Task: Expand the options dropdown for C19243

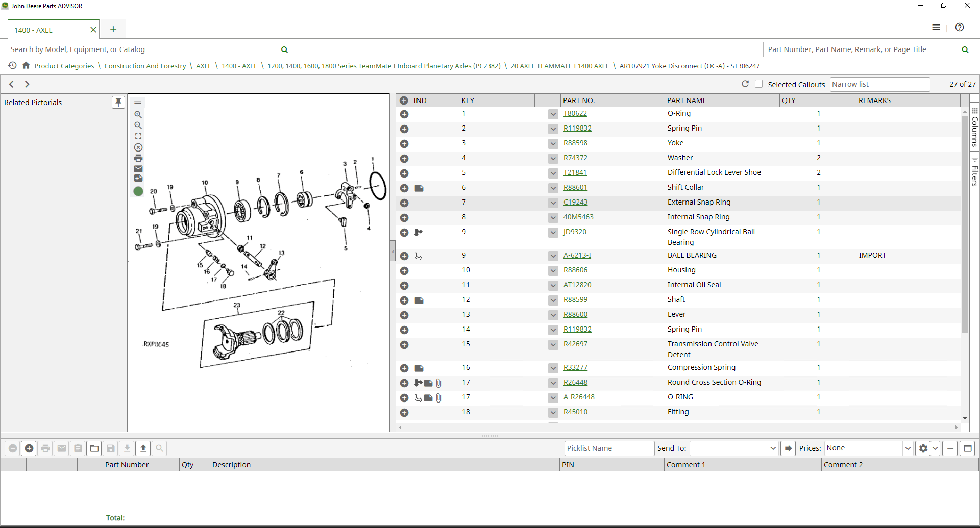Action: coord(553,203)
